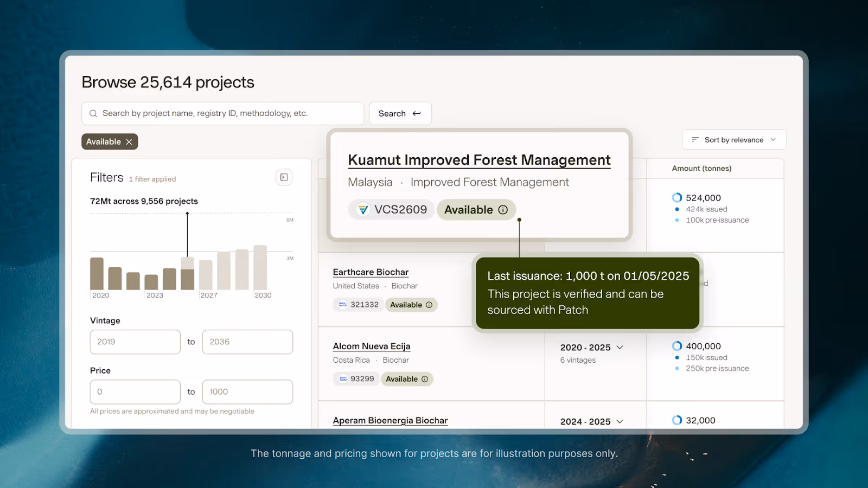Click the donut icon beside 400,000
This screenshot has height=488, width=868.
click(677, 346)
